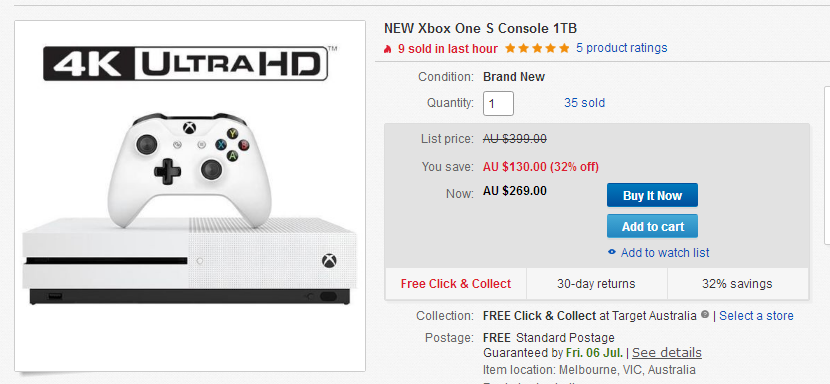Click the NEW Xbox One S Console title
The width and height of the screenshot is (830, 384).
481,28
